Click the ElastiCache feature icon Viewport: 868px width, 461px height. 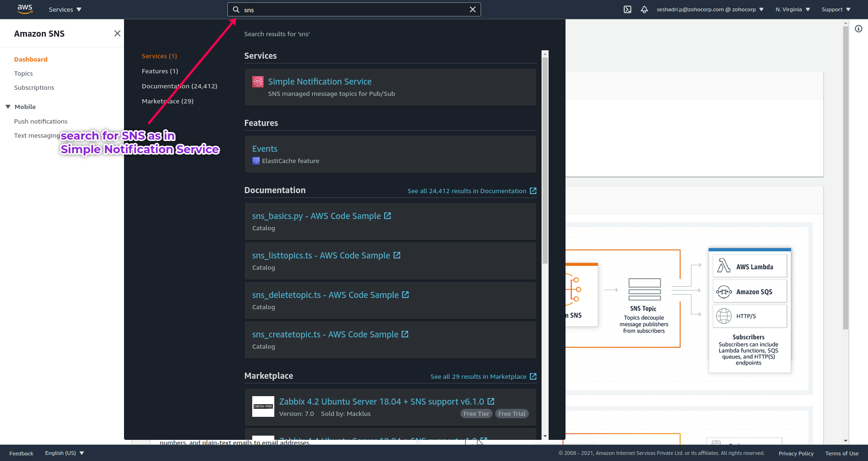[x=256, y=161]
